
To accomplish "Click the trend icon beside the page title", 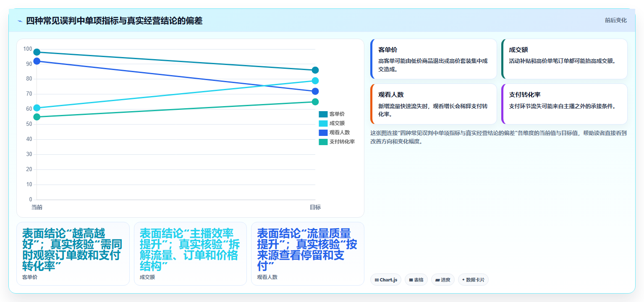I will click(20, 21).
